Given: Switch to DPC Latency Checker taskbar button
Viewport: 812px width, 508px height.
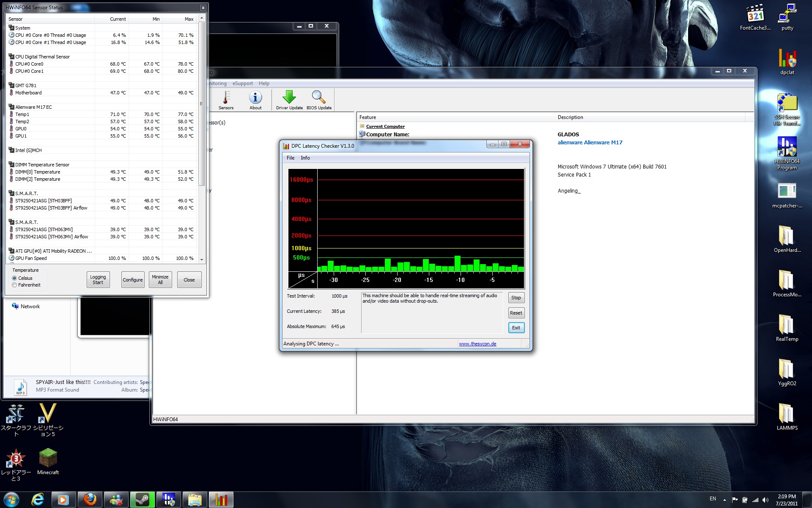Looking at the screenshot, I should point(221,500).
